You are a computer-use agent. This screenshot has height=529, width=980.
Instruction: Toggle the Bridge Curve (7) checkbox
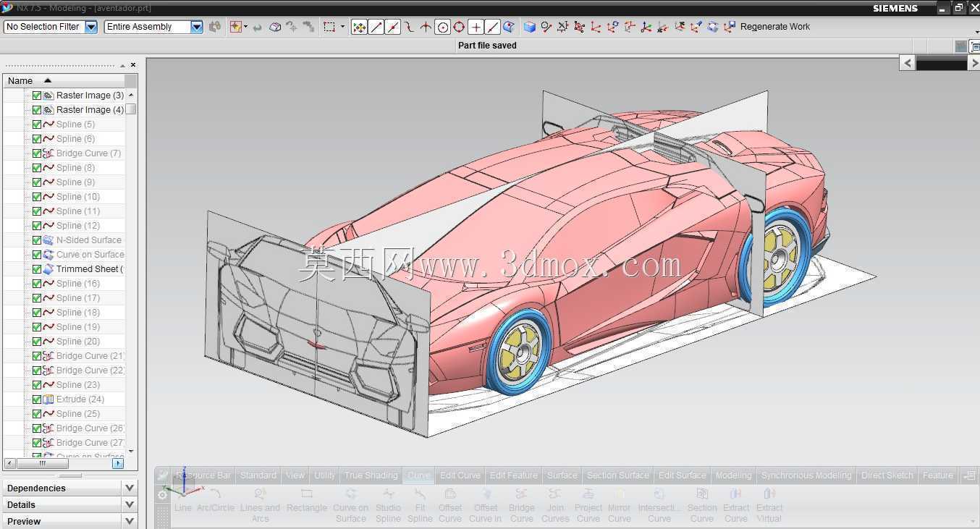[x=37, y=153]
